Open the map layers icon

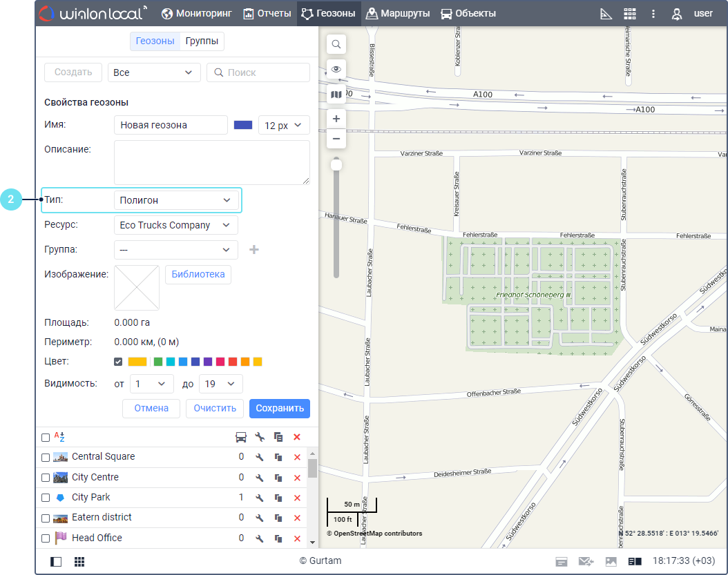click(336, 95)
